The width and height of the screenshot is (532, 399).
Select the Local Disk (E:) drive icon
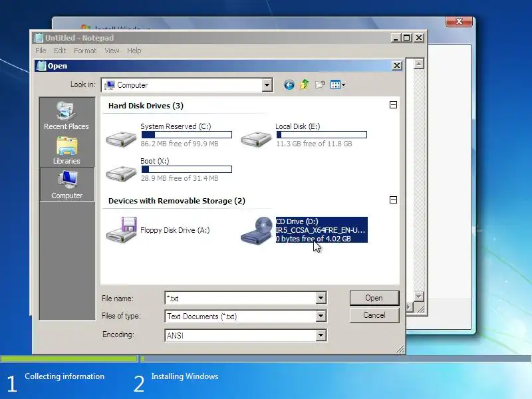[x=256, y=138]
